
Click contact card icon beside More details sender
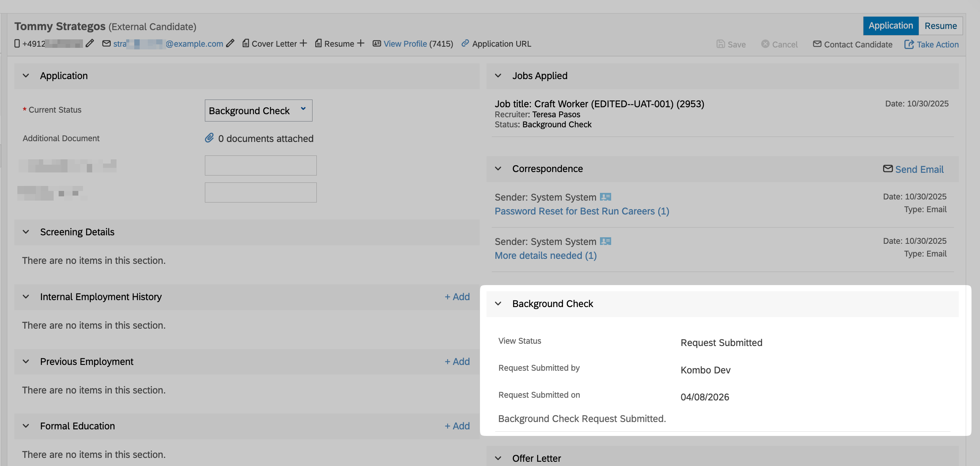point(605,241)
